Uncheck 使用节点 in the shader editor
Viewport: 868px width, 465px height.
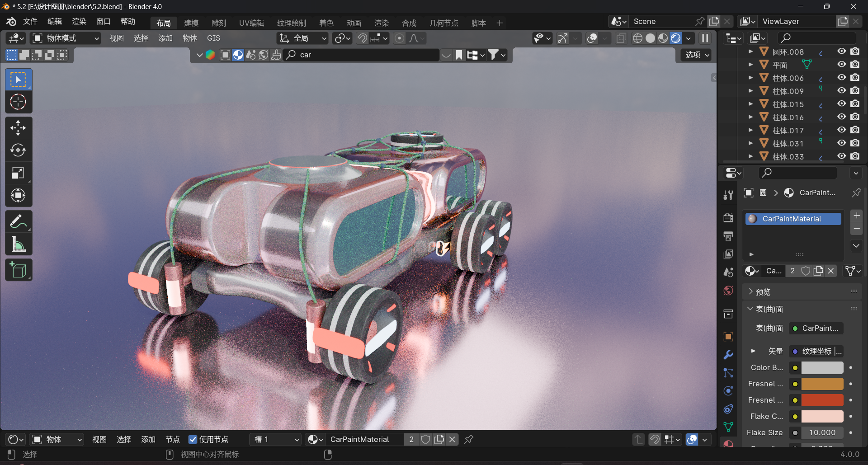(193, 439)
